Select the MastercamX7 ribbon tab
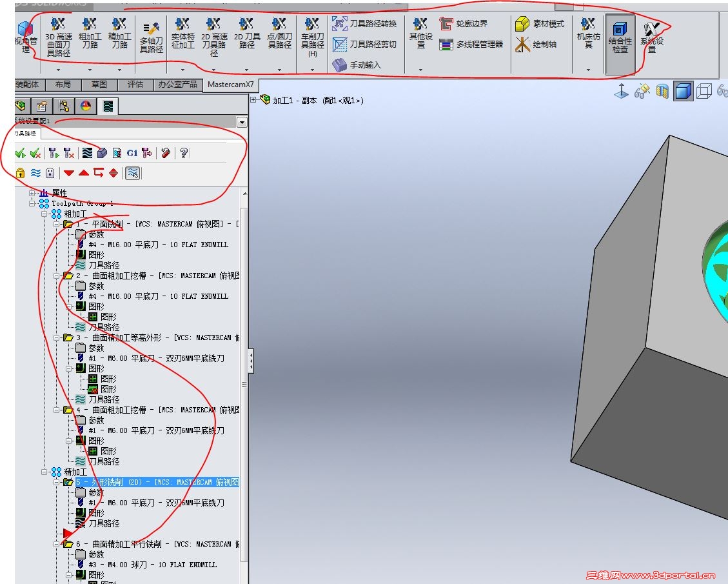The height and width of the screenshot is (584, 728). [x=231, y=85]
